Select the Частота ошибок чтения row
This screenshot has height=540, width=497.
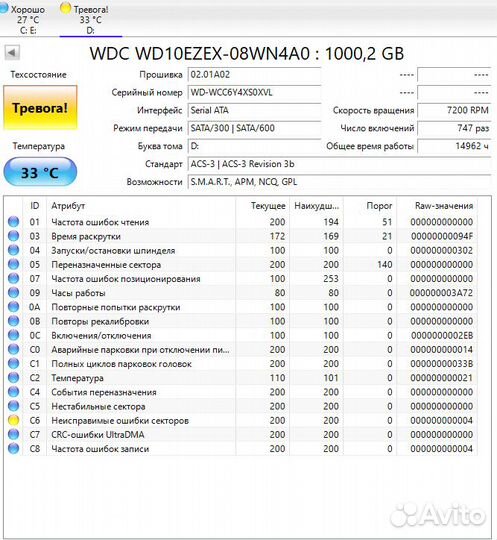[x=241, y=222]
